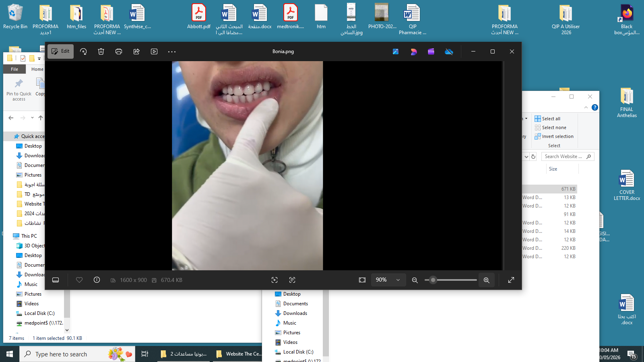
Task: Delete the image with trash icon
Action: (101, 51)
